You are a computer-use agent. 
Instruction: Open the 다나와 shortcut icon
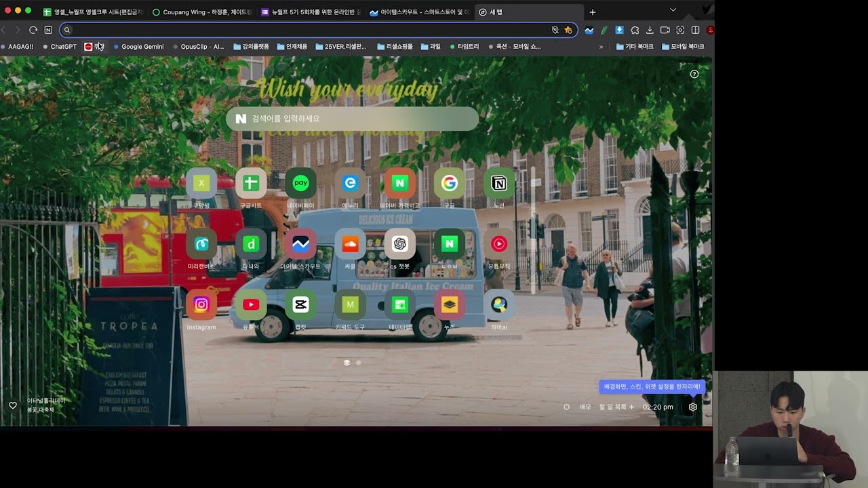(x=251, y=244)
